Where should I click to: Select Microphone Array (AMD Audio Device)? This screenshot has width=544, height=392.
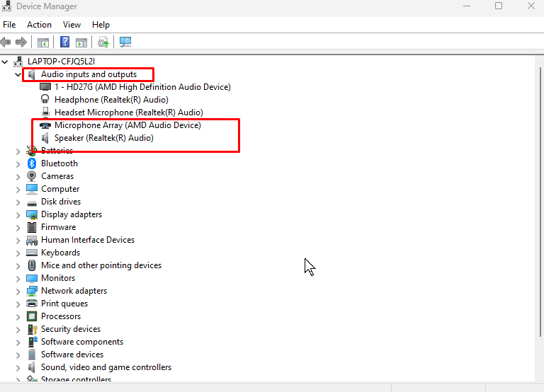(127, 125)
